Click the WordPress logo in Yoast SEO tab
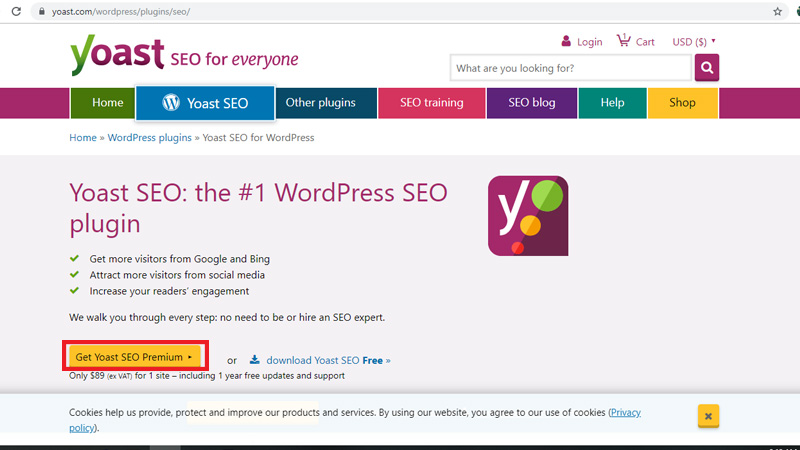800x450 pixels. tap(171, 103)
